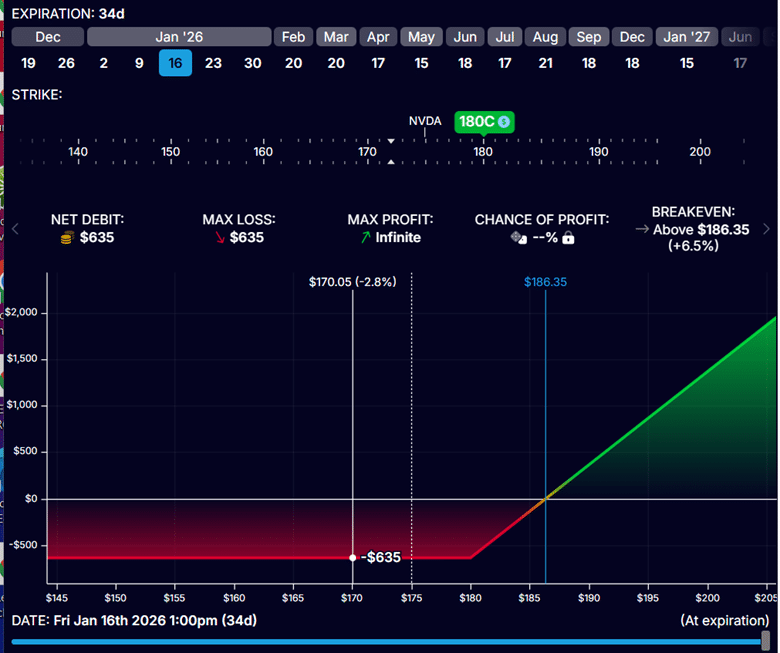Switch to the Jan '27 expiration tab
Image resolution: width=780 pixels, height=653 pixels.
[x=687, y=37]
